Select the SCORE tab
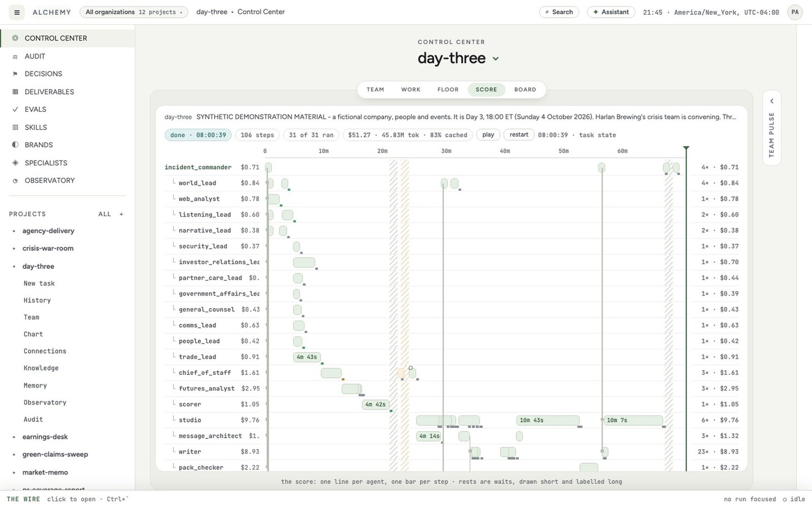 click(486, 90)
